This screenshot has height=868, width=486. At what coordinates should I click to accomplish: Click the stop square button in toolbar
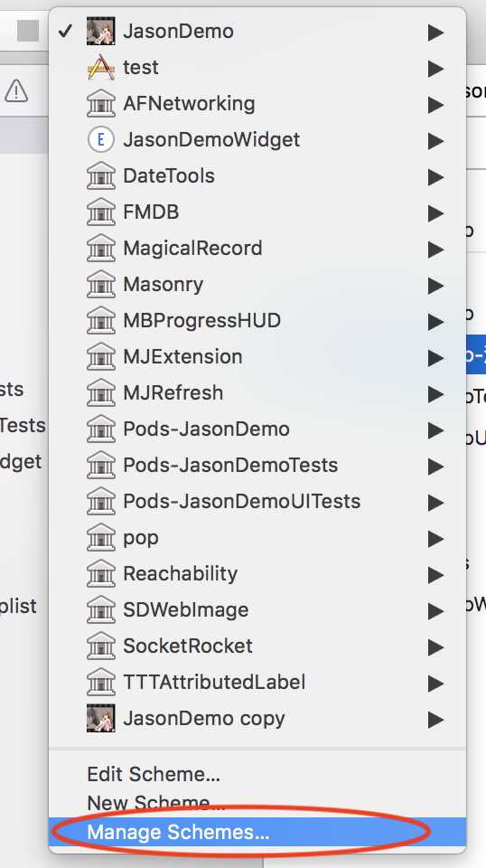pyautogui.click(x=28, y=31)
